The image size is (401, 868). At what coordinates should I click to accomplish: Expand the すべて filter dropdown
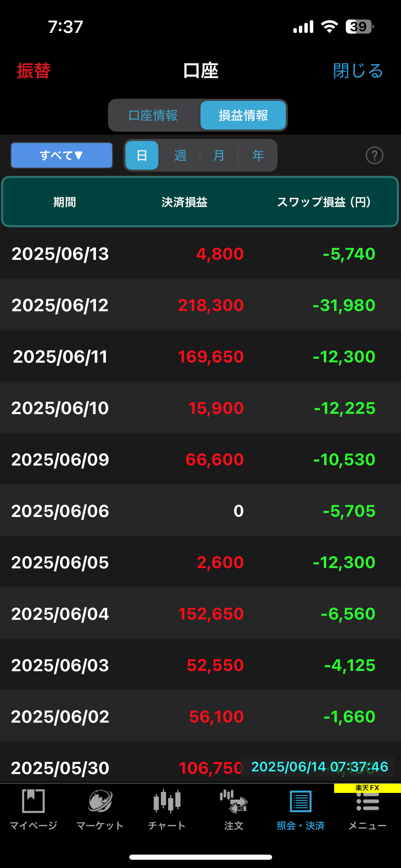click(x=62, y=156)
